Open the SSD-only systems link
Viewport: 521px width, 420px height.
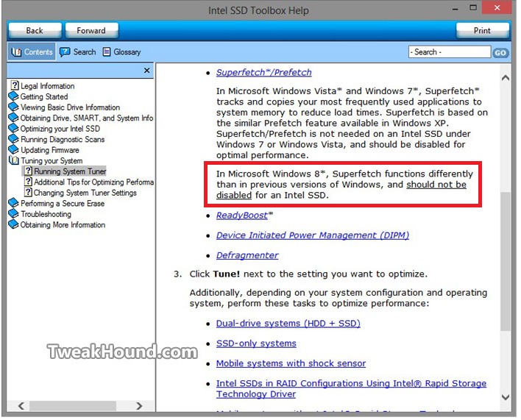point(256,344)
